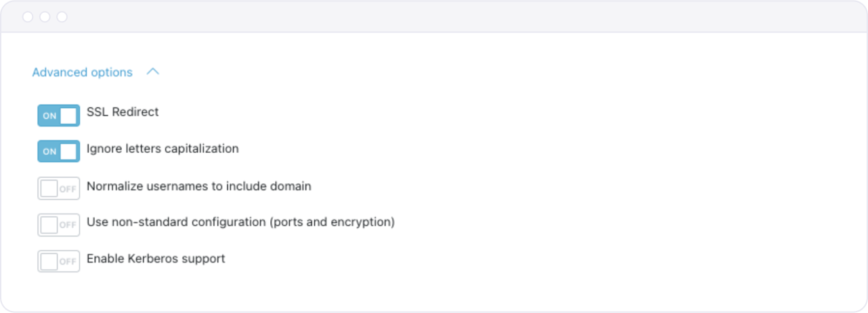Screen dimensions: 868x313
Task: Click the leftmost window control circle
Action: 28,17
